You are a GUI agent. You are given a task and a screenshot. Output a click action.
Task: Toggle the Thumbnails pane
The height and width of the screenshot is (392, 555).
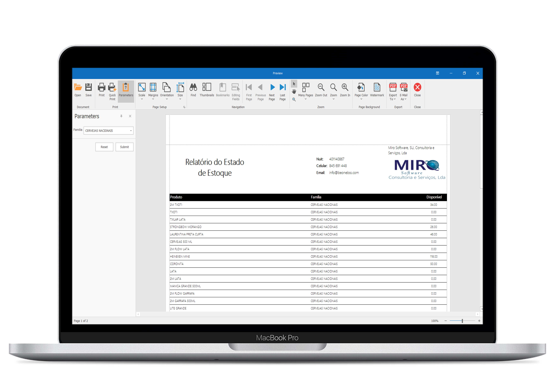click(x=207, y=90)
